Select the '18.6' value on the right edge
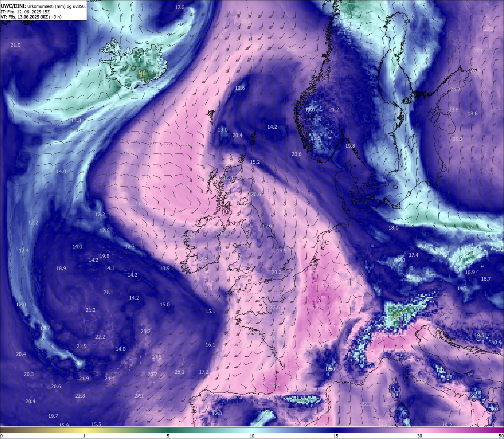Image resolution: width=504 pixels, height=439 pixels. pos(472,113)
